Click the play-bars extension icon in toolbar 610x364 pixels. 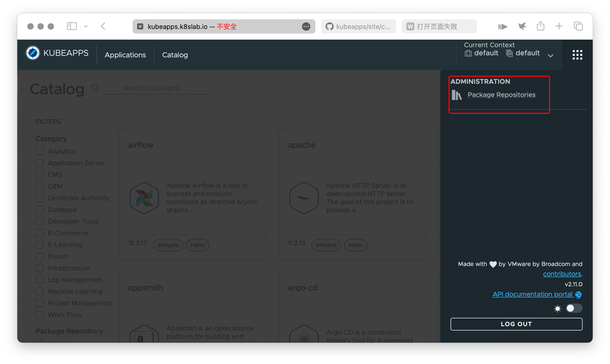click(503, 26)
